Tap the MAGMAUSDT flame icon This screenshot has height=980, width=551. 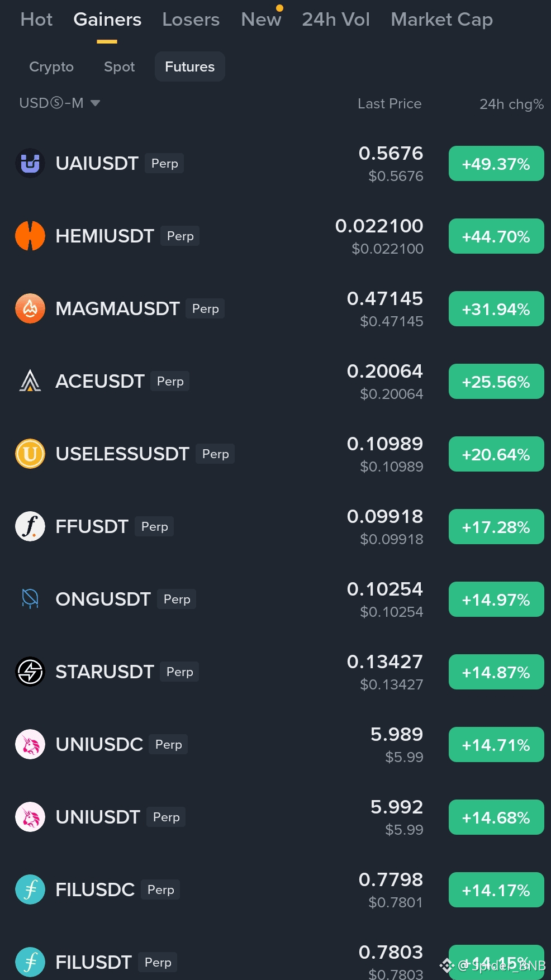point(30,308)
